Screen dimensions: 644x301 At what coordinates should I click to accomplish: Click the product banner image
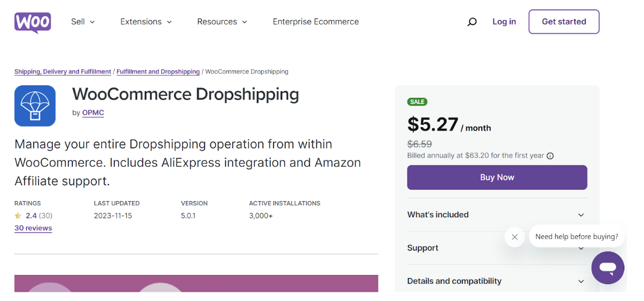[196, 284]
